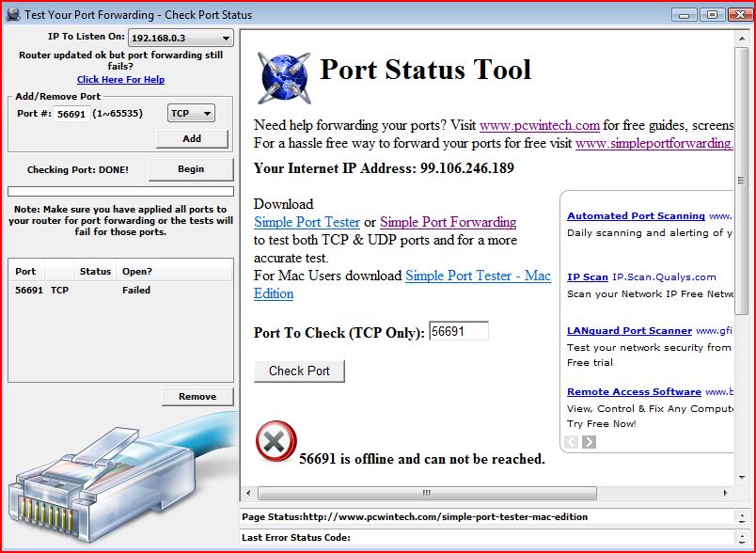Maximize the Test Your Port Forwarding window
This screenshot has width=756, height=553.
pyautogui.click(x=712, y=14)
